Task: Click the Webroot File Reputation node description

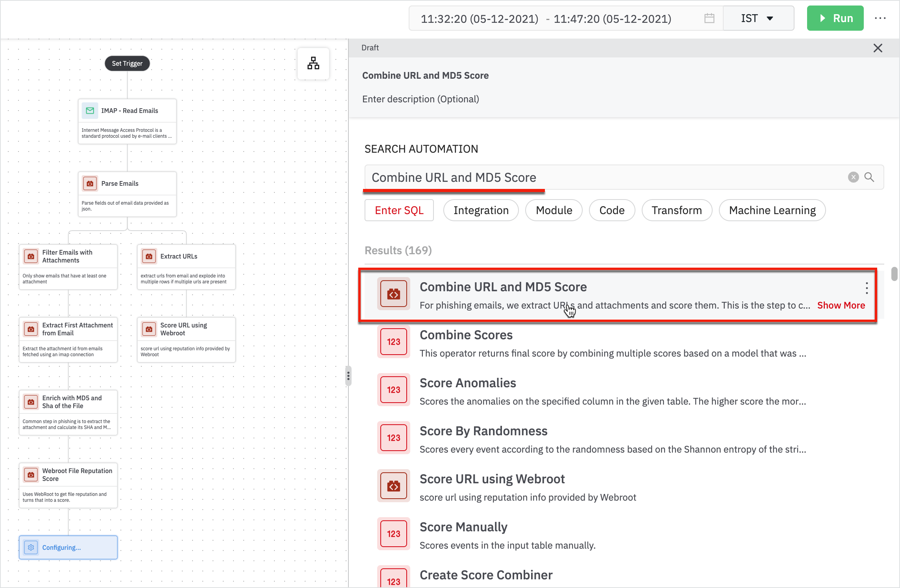Action: [65, 497]
